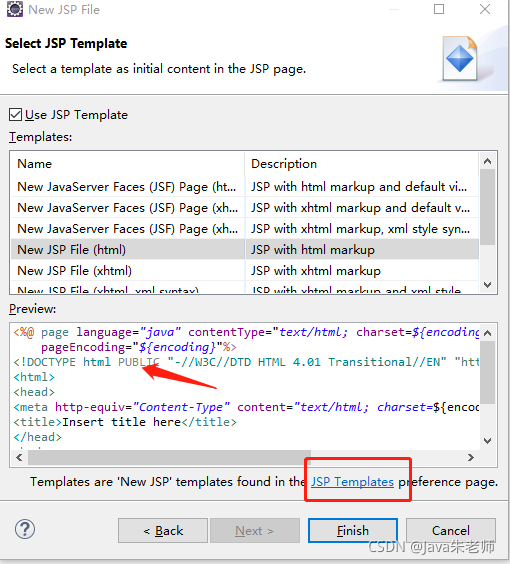
Task: Click templates list scroll down arrow
Action: (488, 285)
